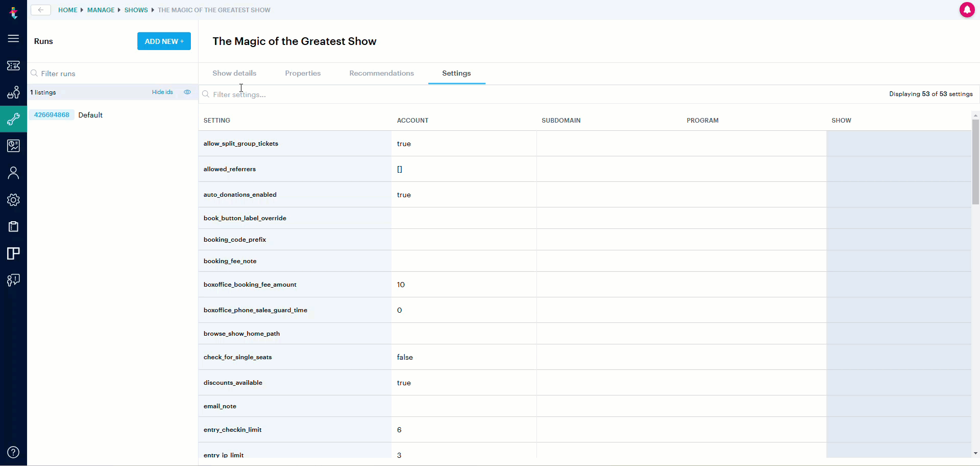Go to HOME breadcrumb
Screen dimensions: 980x466
point(67,10)
